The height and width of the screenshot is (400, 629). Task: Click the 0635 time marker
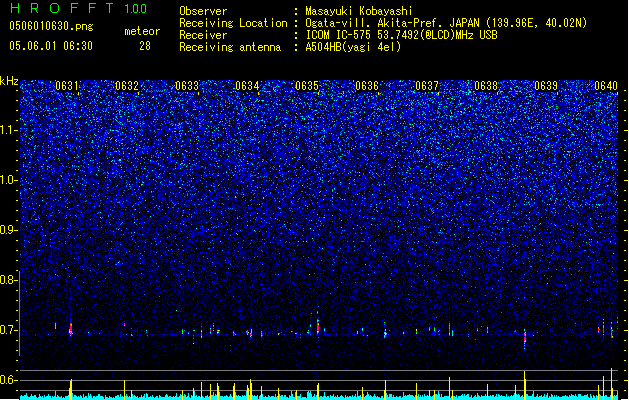307,86
